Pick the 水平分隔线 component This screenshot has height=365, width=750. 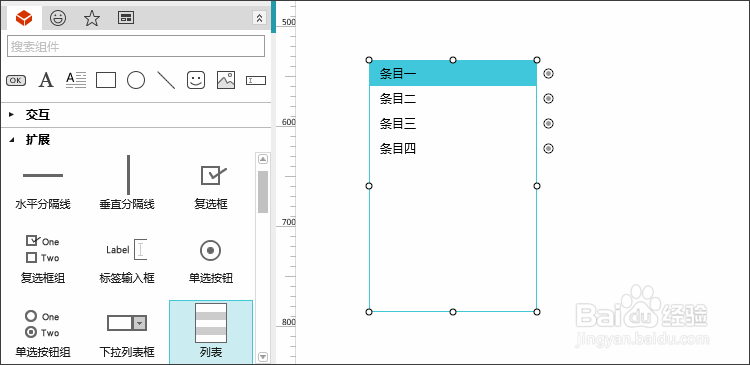click(x=43, y=183)
